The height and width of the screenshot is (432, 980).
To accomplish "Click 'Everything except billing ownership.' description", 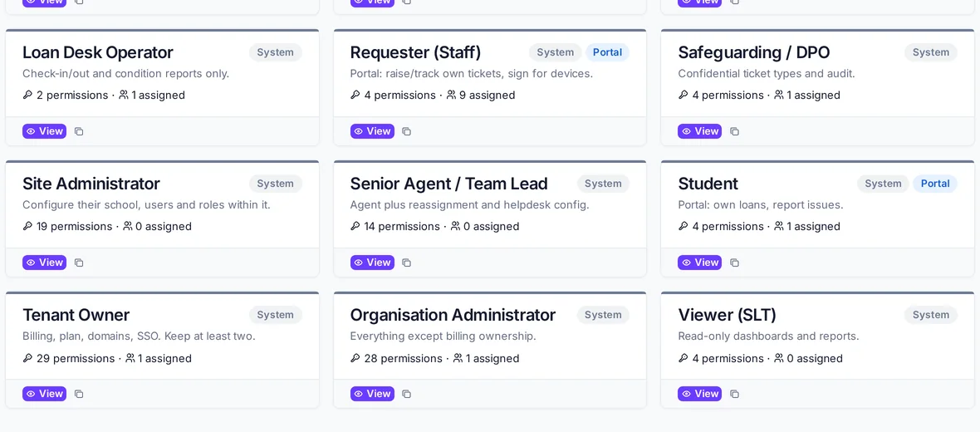I will click(x=443, y=336).
